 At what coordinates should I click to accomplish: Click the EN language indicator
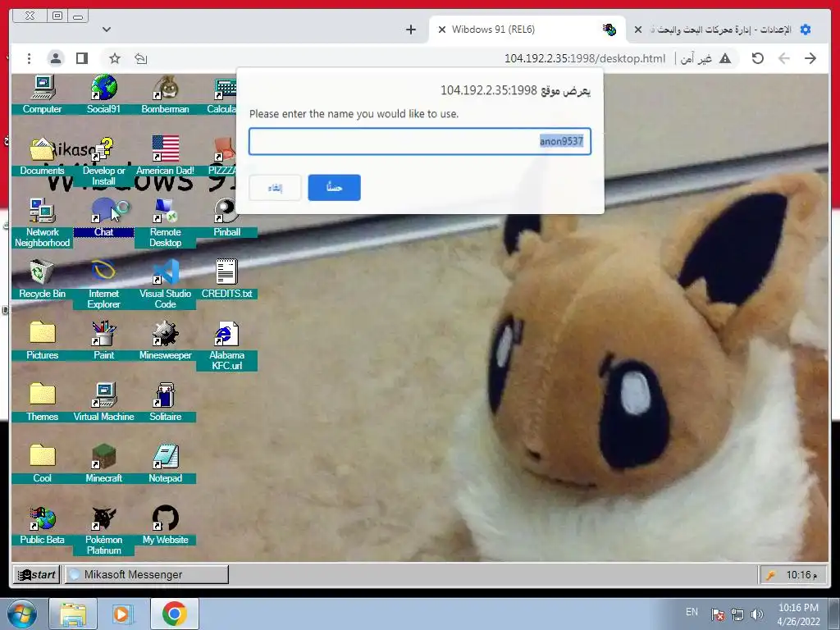pyautogui.click(x=692, y=612)
